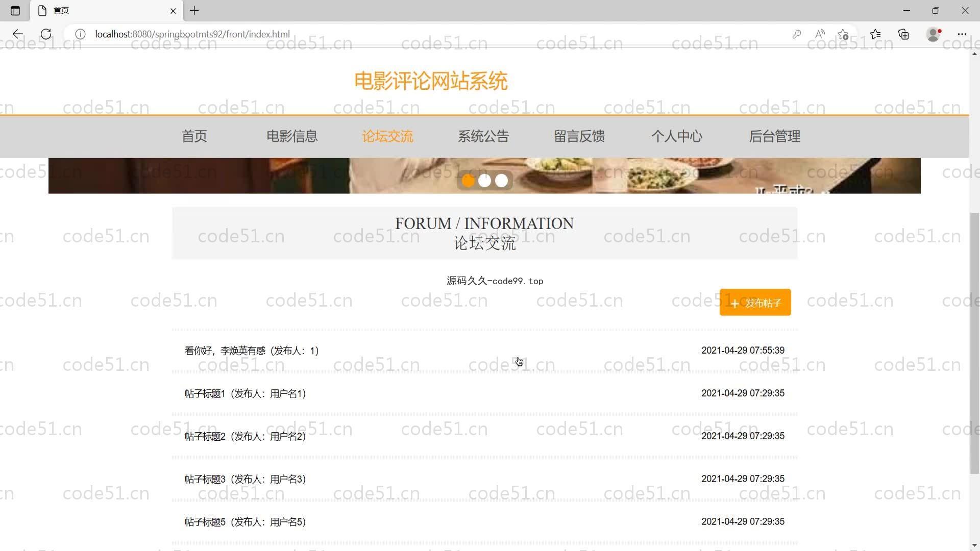
Task: Open the Collections icon
Action: pyautogui.click(x=903, y=34)
